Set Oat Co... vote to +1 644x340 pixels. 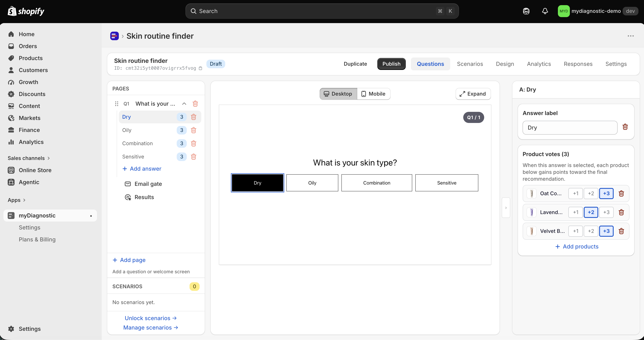click(x=575, y=193)
